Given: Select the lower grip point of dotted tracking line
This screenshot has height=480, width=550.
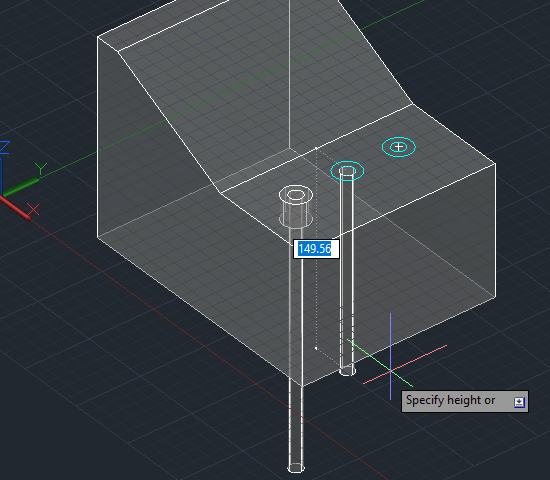Looking at the screenshot, I should (316, 348).
